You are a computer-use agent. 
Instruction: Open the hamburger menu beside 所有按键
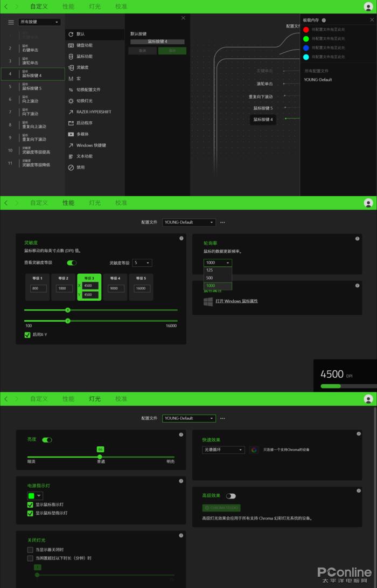click(11, 22)
